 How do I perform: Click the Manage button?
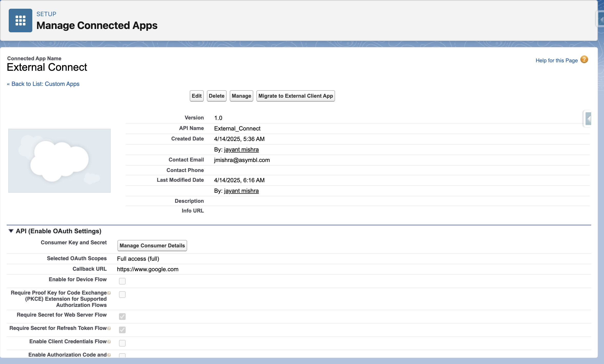[241, 96]
